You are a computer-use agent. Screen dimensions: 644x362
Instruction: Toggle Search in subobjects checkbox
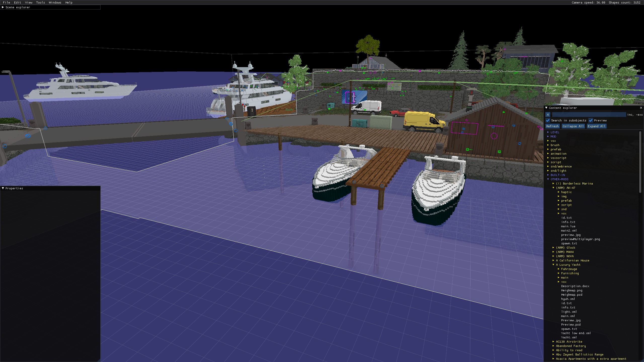[548, 120]
